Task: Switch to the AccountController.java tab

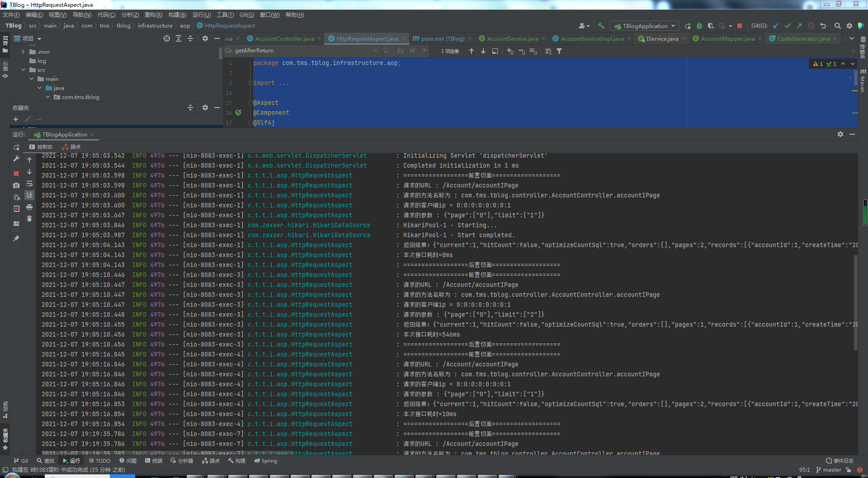Action: click(x=284, y=39)
